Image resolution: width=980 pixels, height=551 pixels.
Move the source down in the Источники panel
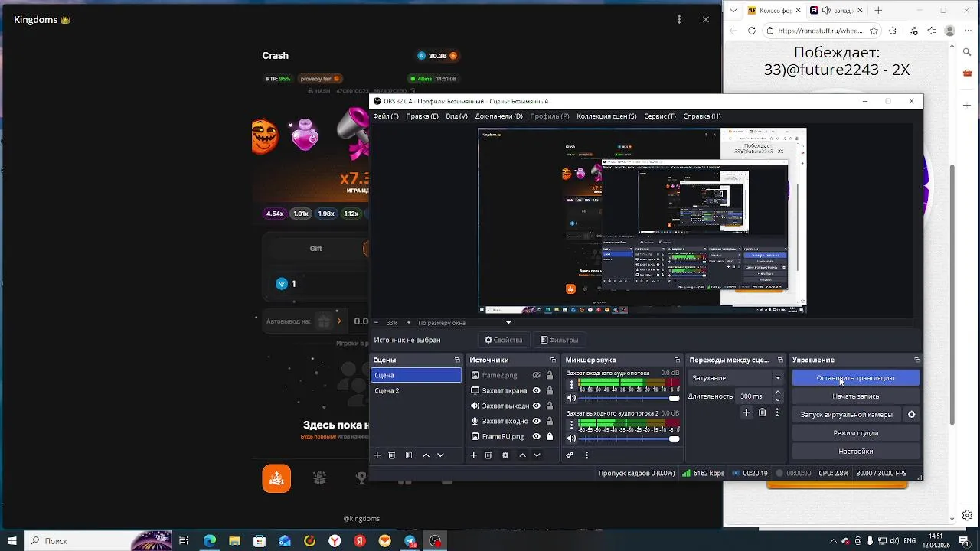tap(537, 455)
